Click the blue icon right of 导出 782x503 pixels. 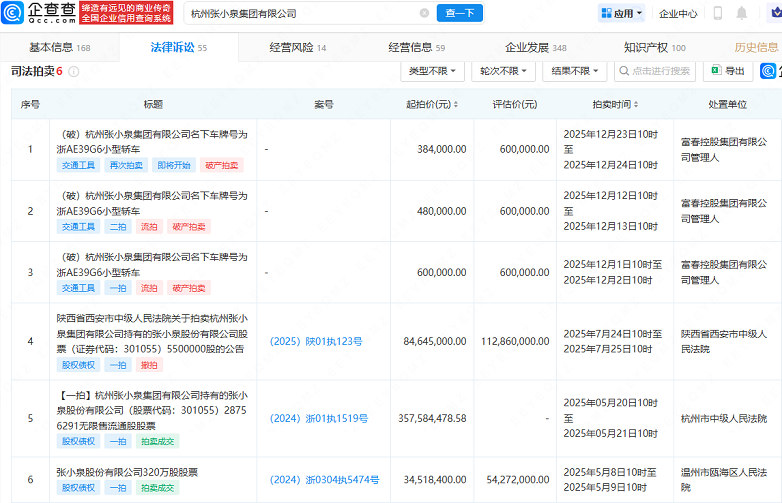[769, 71]
